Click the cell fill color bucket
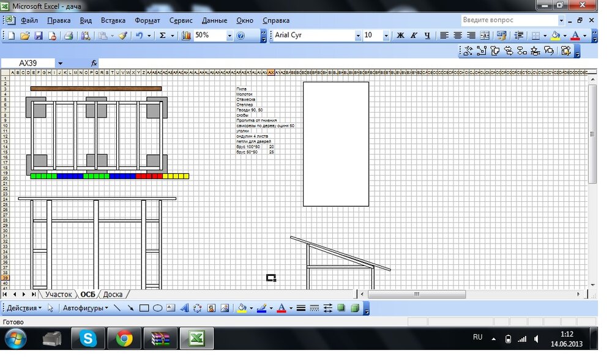 (556, 35)
